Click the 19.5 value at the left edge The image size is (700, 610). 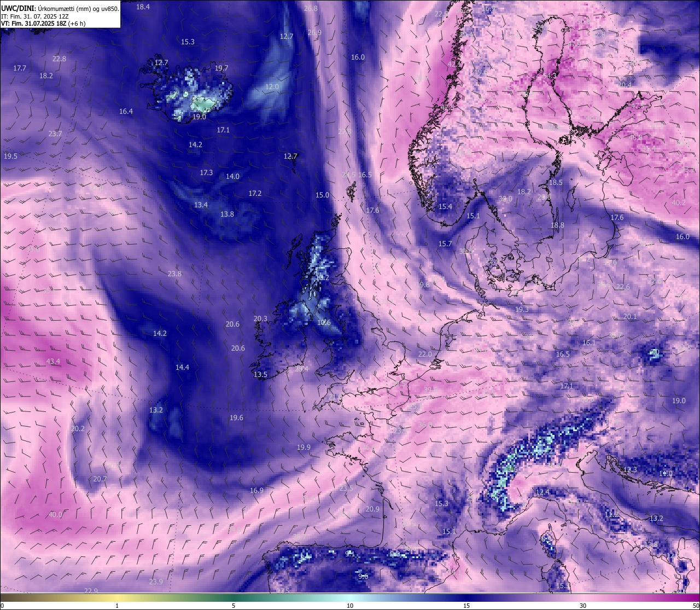click(10, 156)
